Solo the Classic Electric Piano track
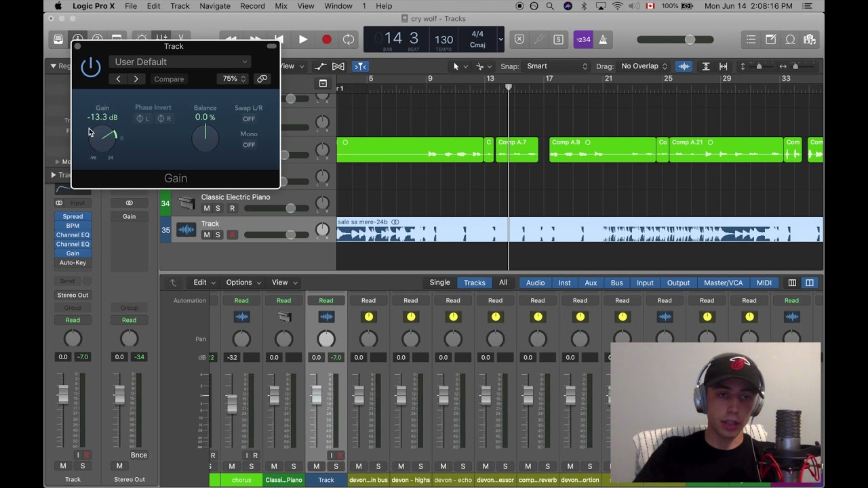868x488 pixels. pyautogui.click(x=218, y=208)
